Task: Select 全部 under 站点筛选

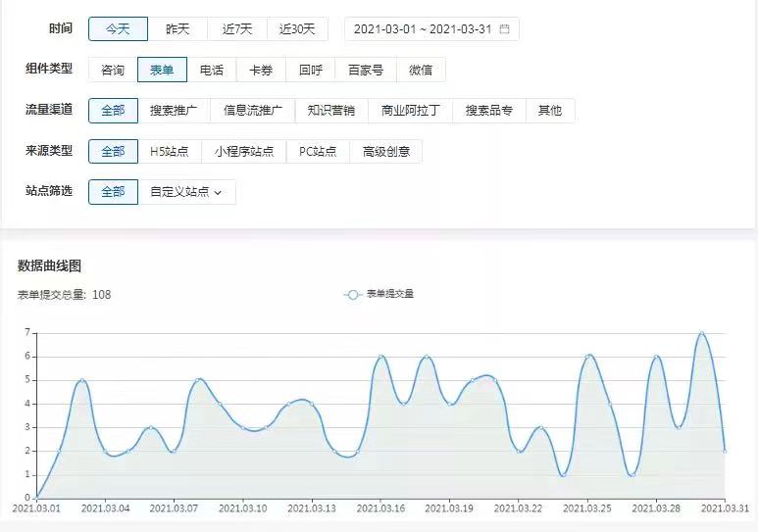Action: pos(113,192)
